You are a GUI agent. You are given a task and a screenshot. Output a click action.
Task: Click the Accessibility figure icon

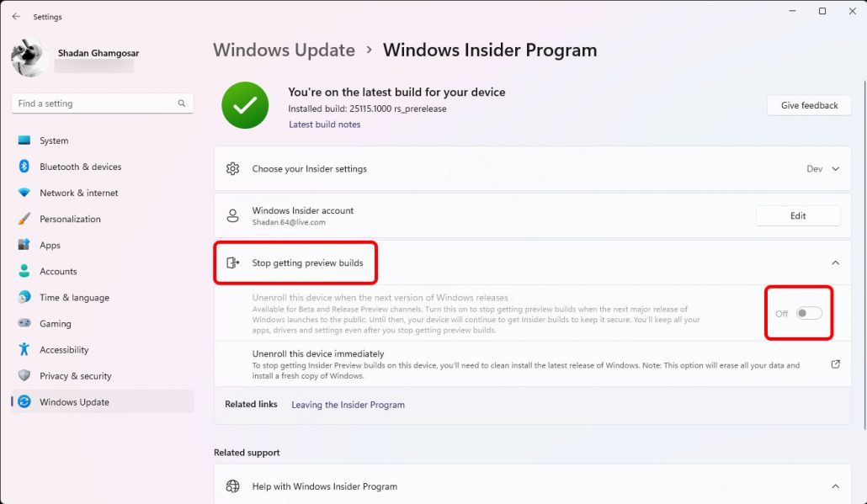point(24,349)
